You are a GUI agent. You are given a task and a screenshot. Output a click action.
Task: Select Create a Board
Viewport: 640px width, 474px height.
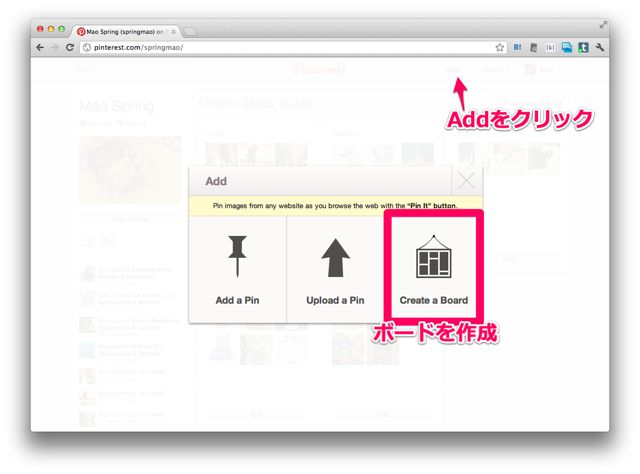pos(433,267)
